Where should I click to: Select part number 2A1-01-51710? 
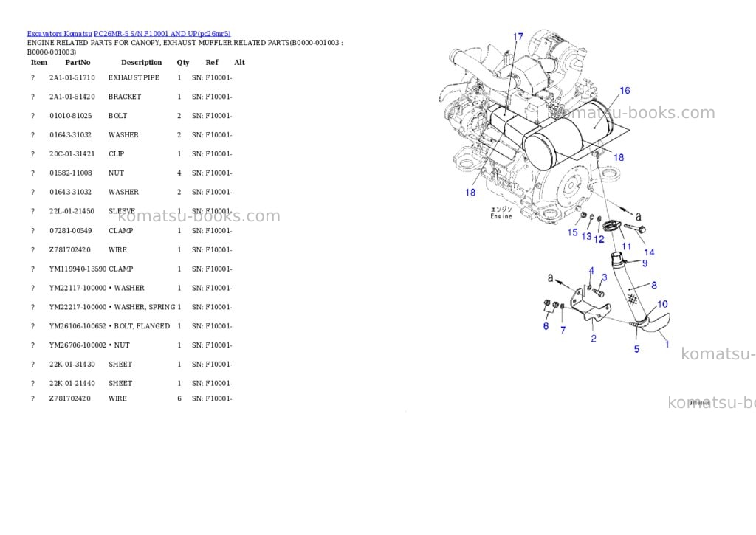click(72, 77)
